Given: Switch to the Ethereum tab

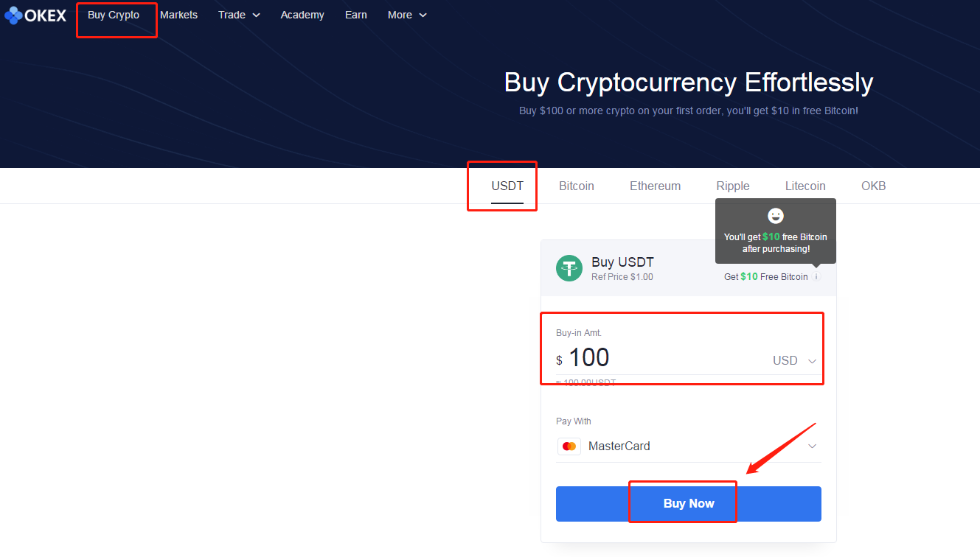Looking at the screenshot, I should [655, 186].
